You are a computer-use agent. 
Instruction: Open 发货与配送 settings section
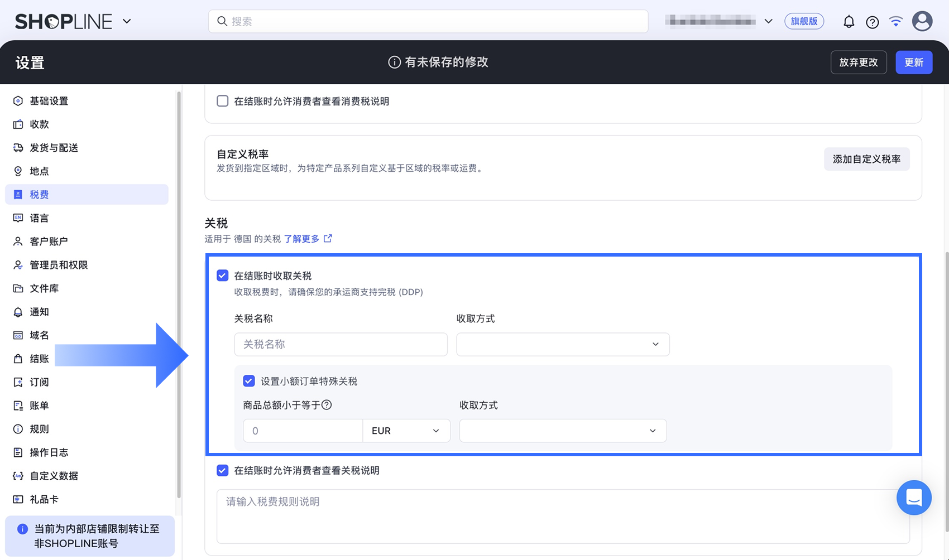[87, 148]
